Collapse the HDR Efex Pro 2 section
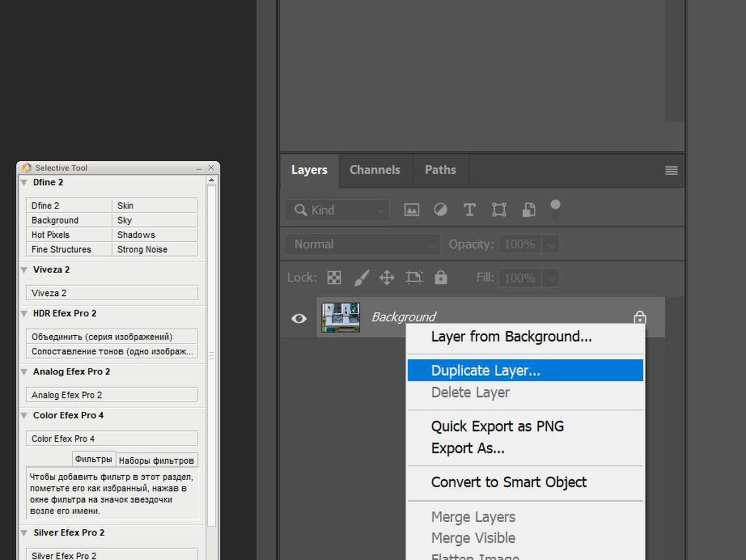 [x=24, y=314]
